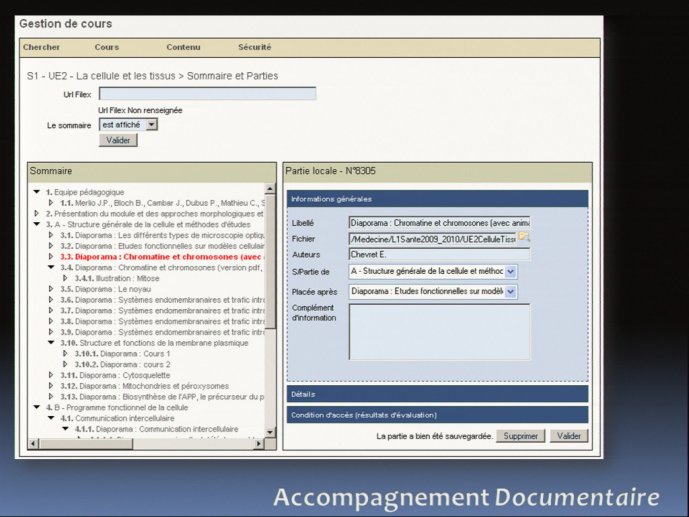Select '3.10.1. Diaporama : Cours 1' item
689x517 pixels.
point(122,354)
